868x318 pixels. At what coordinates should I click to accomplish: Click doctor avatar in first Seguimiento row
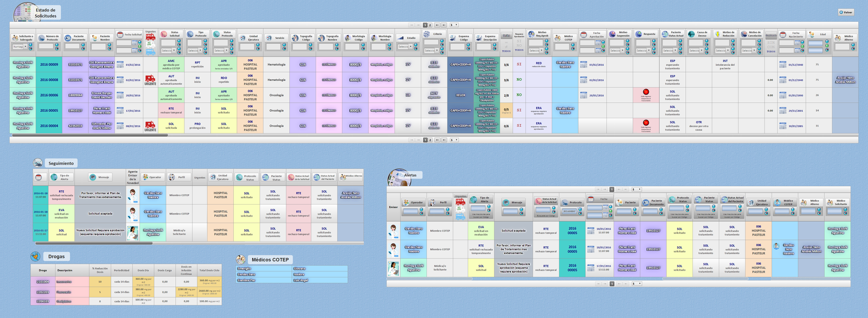pyautogui.click(x=132, y=195)
